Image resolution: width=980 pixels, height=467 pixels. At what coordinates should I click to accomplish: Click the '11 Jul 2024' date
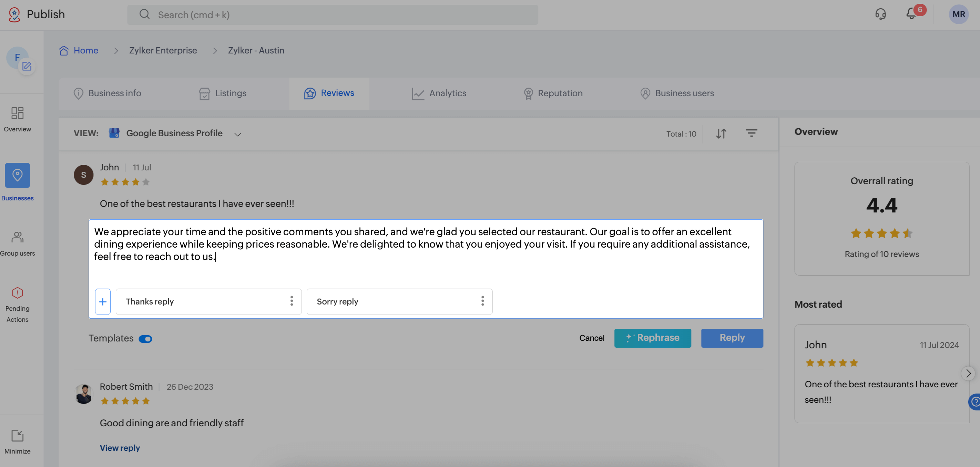[939, 345]
